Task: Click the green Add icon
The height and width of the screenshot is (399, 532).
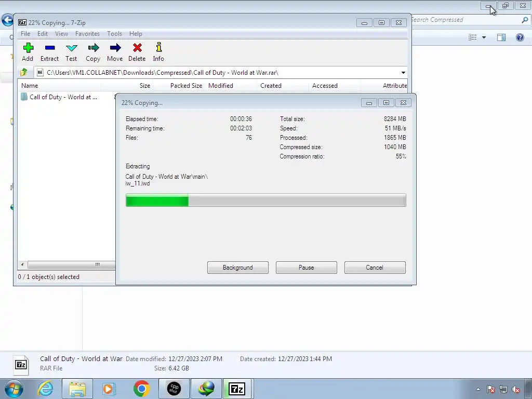Action: coord(28,48)
